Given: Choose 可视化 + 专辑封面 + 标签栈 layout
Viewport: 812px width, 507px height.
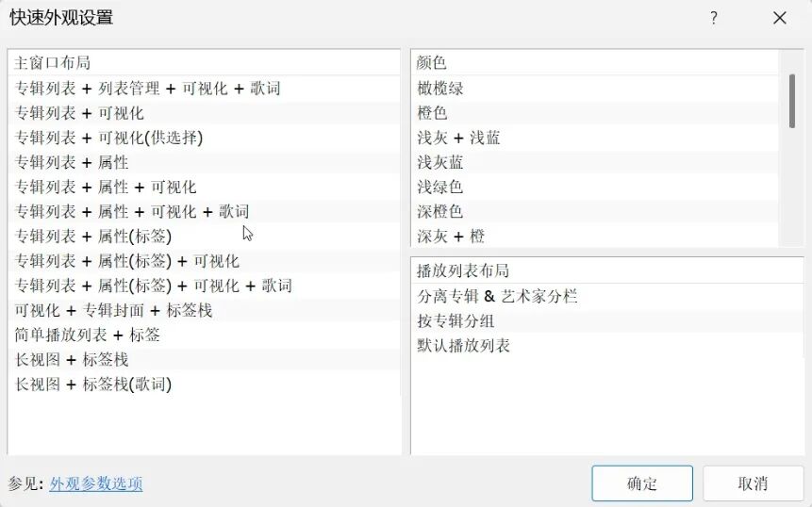Looking at the screenshot, I should pos(113,310).
